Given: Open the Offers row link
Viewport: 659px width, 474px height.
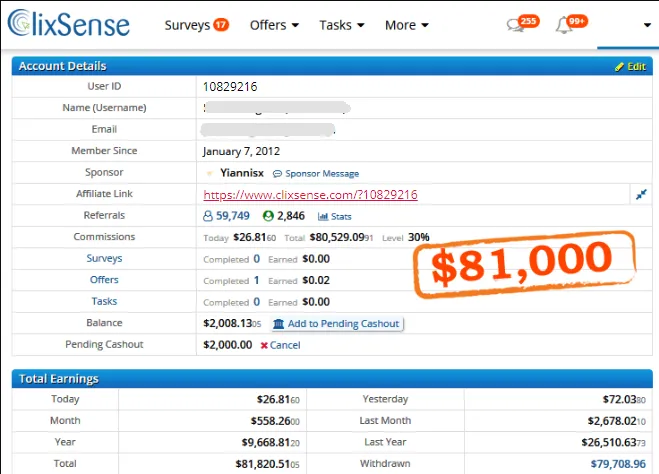Looking at the screenshot, I should (104, 279).
